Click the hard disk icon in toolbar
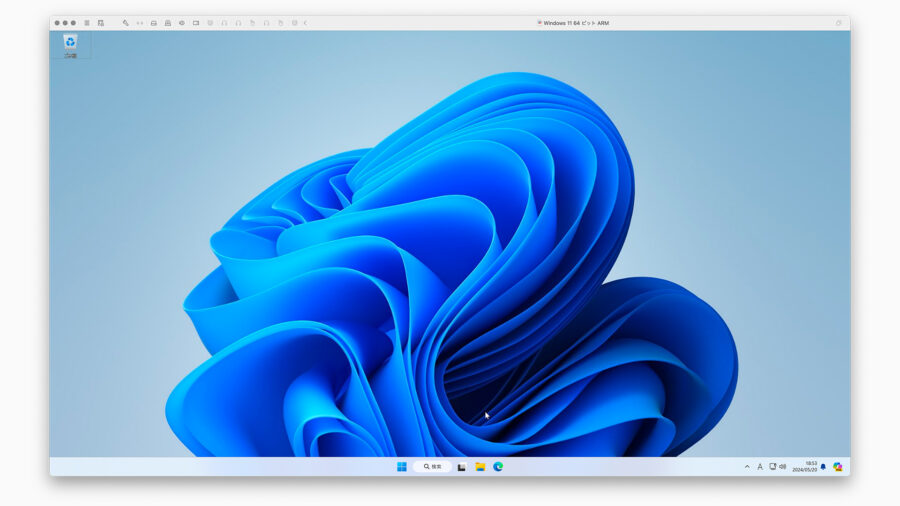900x506 pixels. coord(154,23)
